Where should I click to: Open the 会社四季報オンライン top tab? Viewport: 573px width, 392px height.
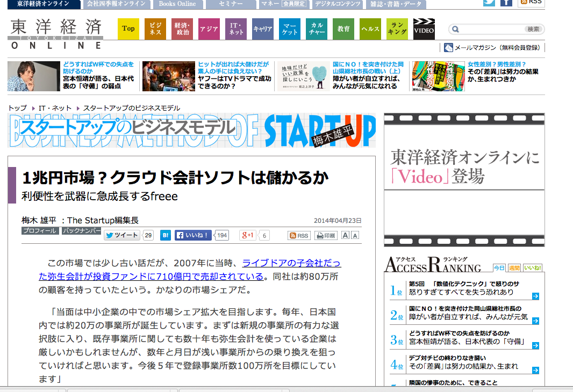[x=116, y=4]
